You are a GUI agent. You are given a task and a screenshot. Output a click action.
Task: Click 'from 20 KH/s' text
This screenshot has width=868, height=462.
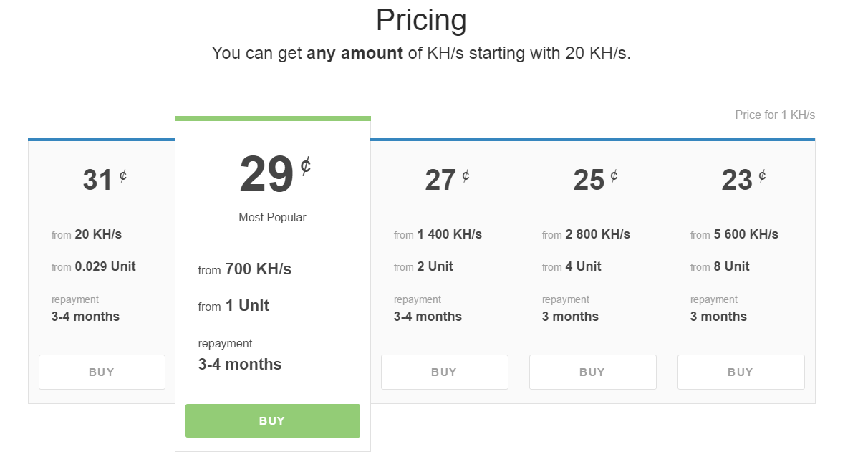click(87, 234)
